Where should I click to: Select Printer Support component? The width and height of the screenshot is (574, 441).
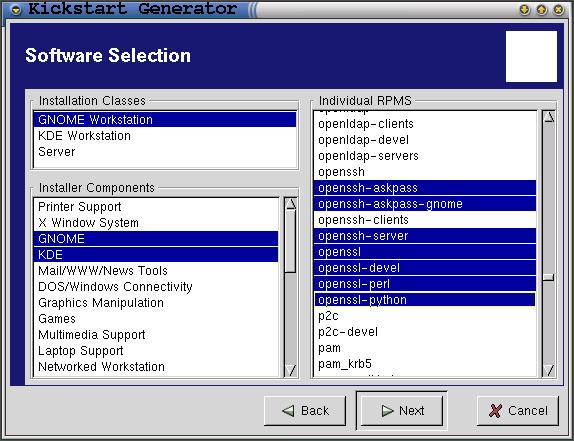click(156, 207)
